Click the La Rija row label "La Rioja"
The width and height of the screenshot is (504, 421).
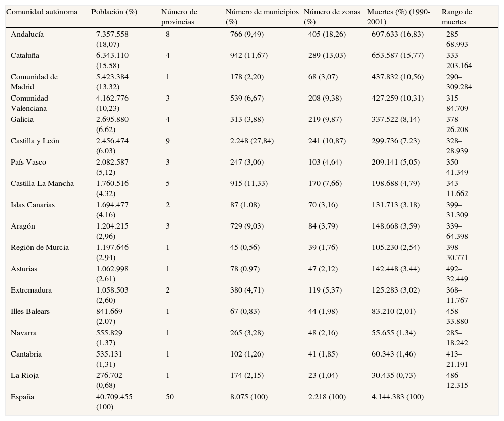24,375
